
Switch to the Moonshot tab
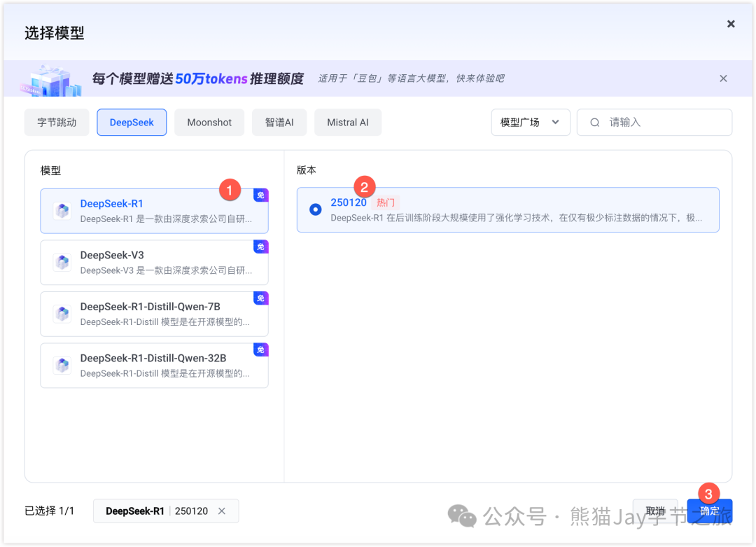coord(209,123)
